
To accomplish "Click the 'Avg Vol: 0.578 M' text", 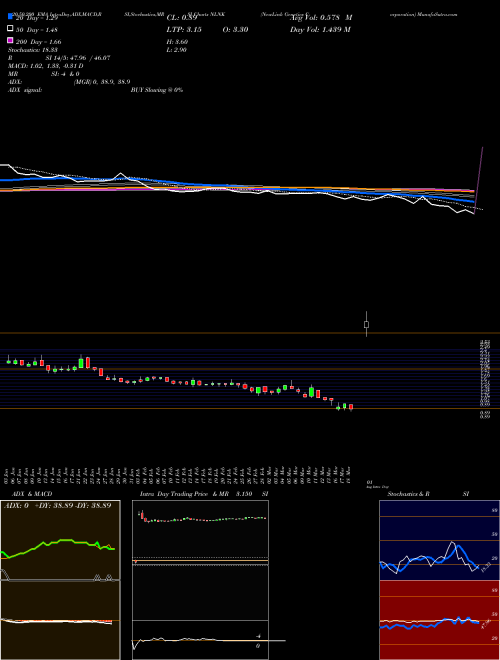I will coord(321,18).
